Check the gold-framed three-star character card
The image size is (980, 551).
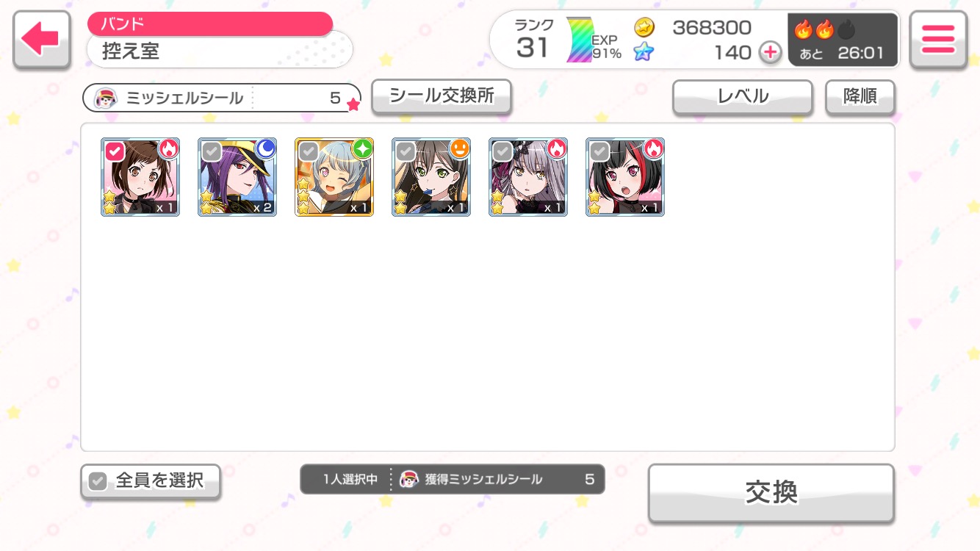pos(334,177)
